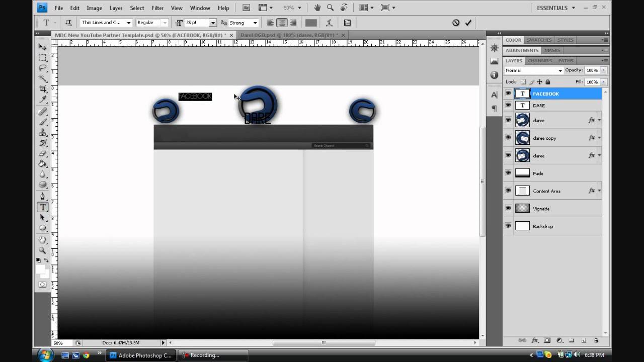Viewport: 644px width, 362px height.
Task: Click the horizontal canvas scrollbar
Action: point(324,343)
